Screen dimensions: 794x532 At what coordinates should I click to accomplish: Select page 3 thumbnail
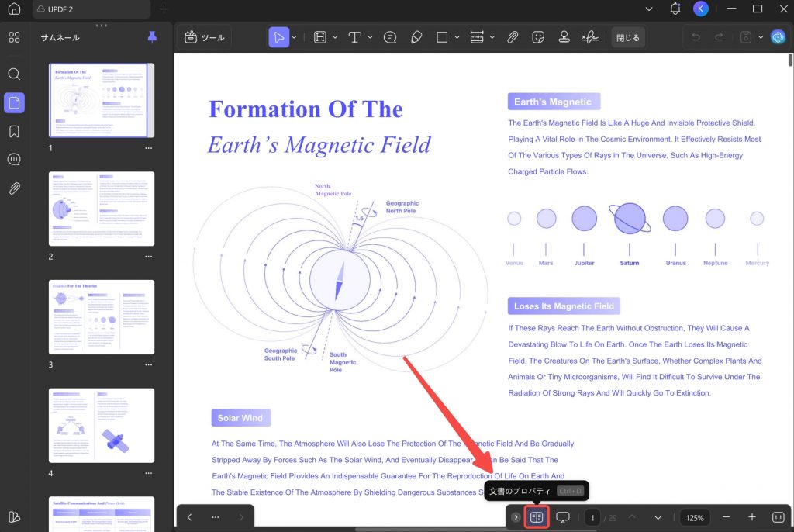[x=102, y=317]
